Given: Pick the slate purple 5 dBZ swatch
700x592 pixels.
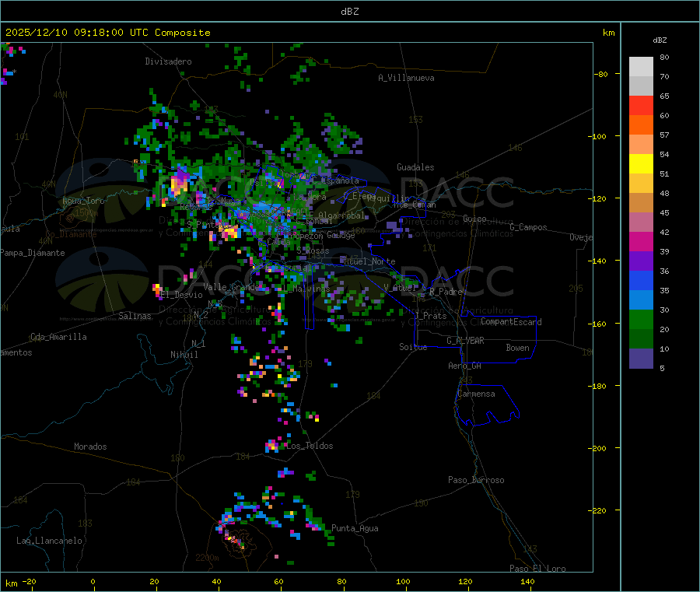Looking at the screenshot, I should click(x=641, y=359).
